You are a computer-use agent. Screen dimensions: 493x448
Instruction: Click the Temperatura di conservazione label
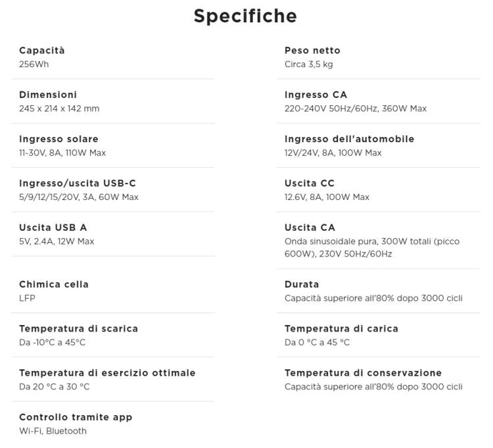point(363,373)
